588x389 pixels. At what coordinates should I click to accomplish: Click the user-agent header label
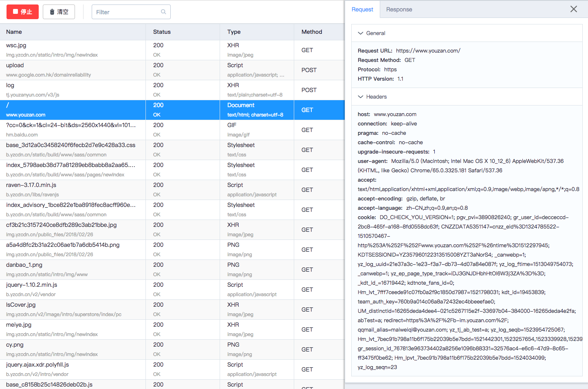[373, 161]
